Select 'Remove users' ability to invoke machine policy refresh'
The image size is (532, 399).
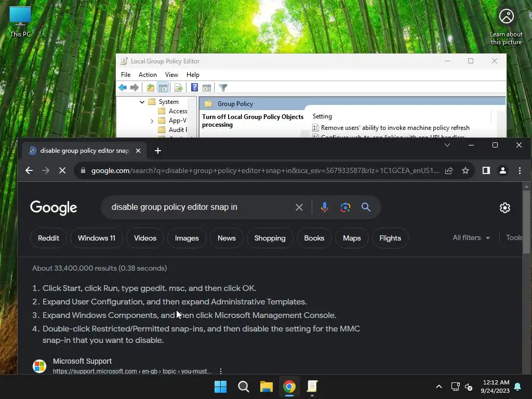(395, 128)
